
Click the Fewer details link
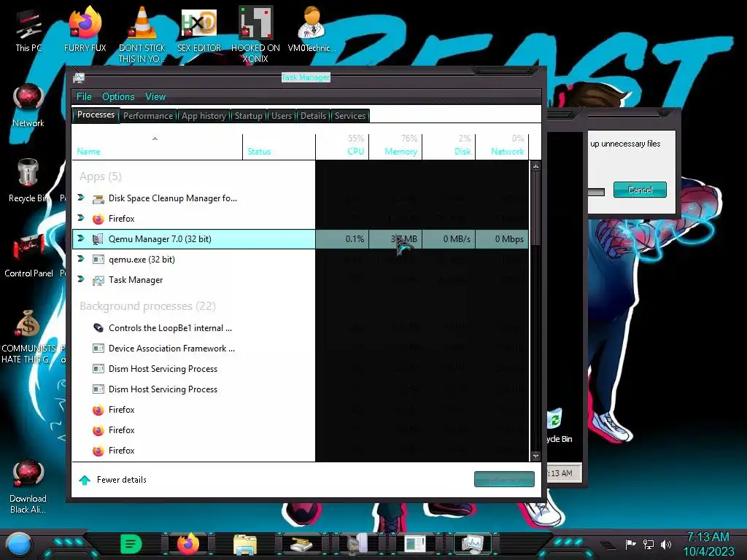tap(122, 480)
